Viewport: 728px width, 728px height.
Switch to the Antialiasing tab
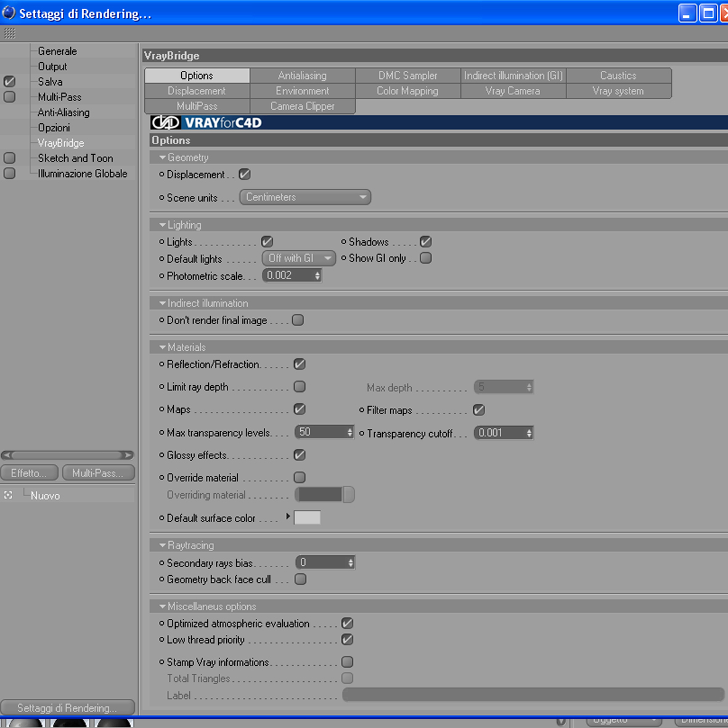tap(302, 75)
